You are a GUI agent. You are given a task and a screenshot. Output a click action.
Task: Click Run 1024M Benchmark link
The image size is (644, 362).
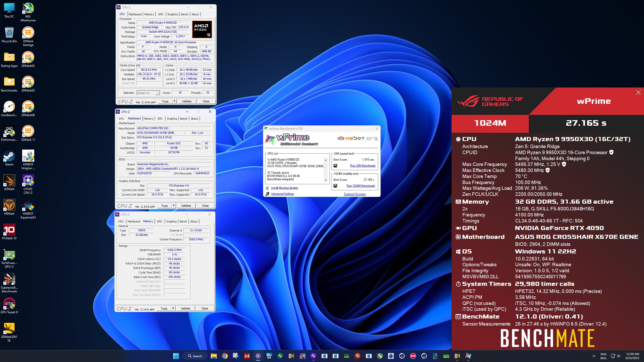(361, 186)
